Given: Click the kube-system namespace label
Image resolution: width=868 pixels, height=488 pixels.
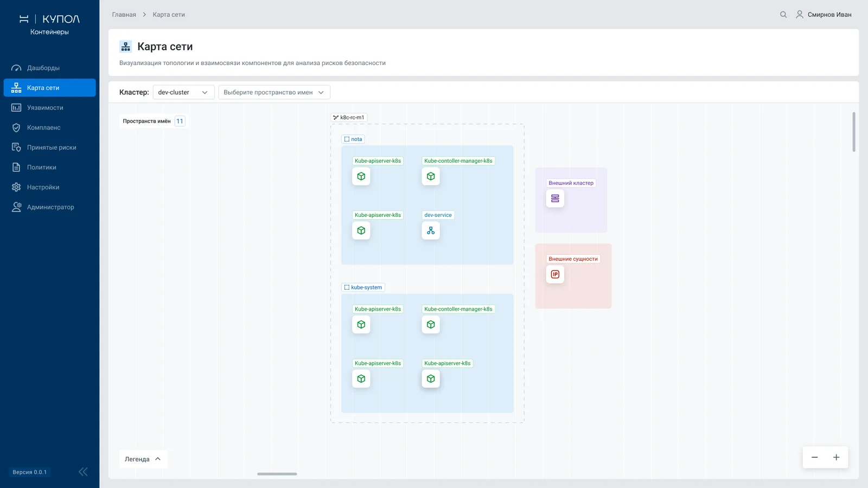Looking at the screenshot, I should coord(363,287).
